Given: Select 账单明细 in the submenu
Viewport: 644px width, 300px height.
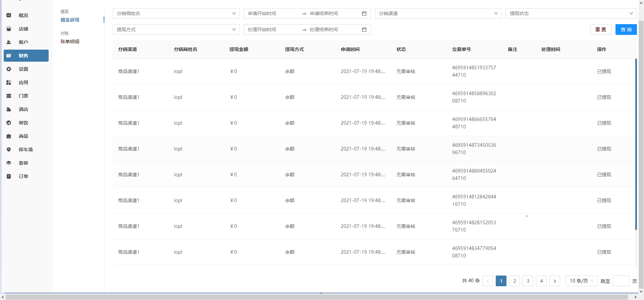Looking at the screenshot, I should pyautogui.click(x=70, y=42).
